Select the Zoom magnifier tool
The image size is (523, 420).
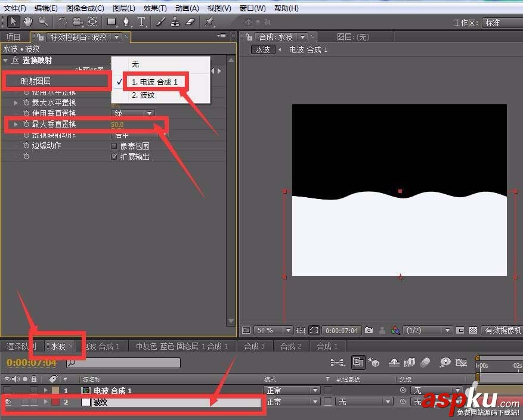point(43,22)
